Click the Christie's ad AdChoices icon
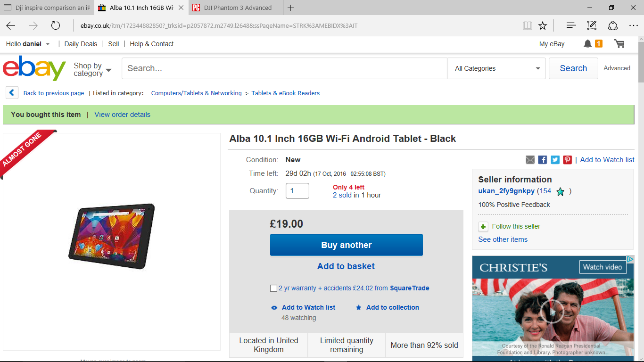 [x=630, y=259]
